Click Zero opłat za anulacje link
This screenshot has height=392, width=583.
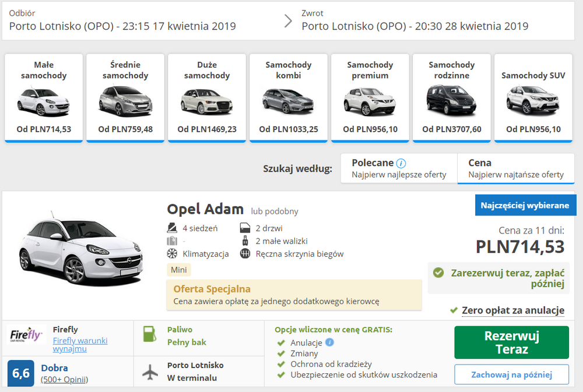513,310
